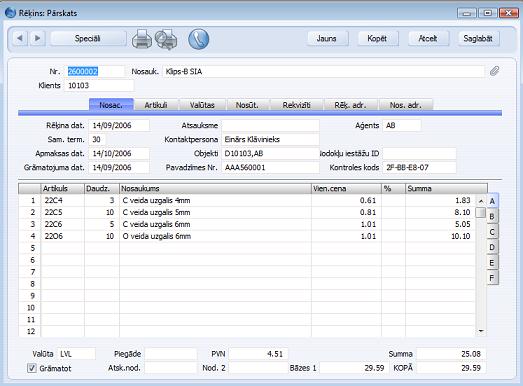Click the Summa column header
Viewport: 523px width, 386px height.
tap(446, 188)
